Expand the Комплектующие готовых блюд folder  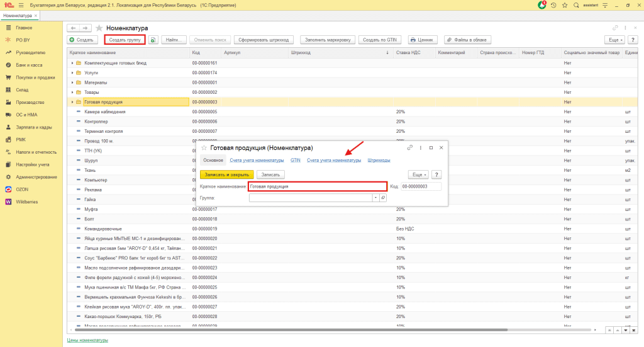pos(72,63)
